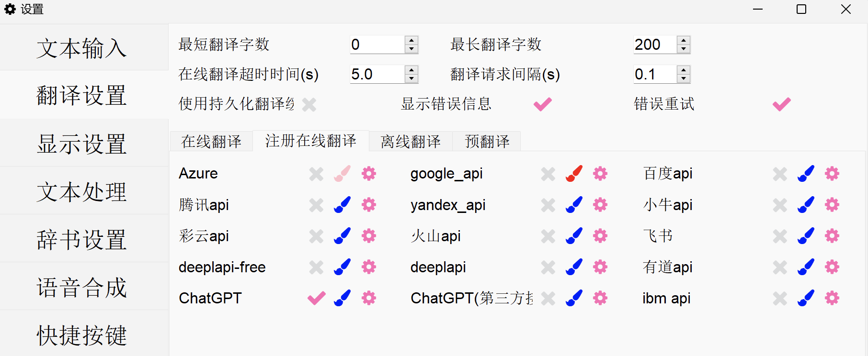Open ibm api gear settings

point(832,298)
